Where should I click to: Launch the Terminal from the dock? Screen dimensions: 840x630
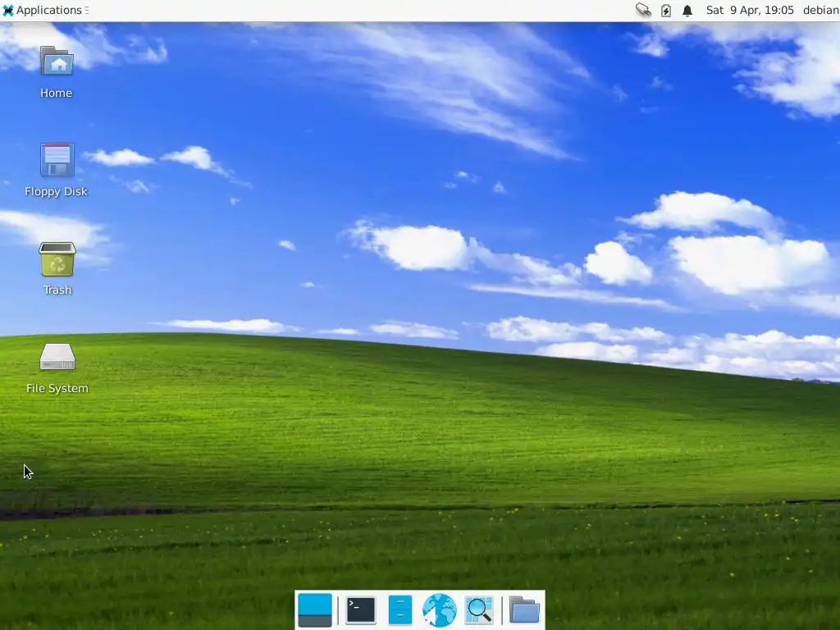pos(361,609)
